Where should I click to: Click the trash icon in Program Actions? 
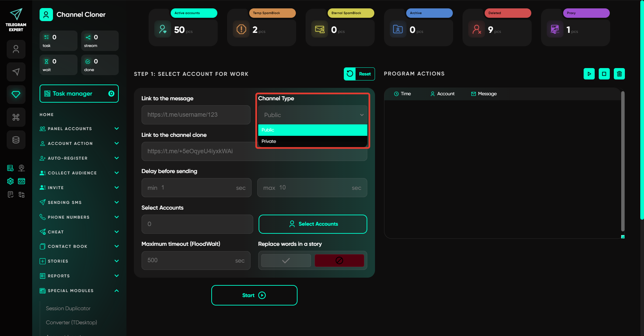[619, 74]
